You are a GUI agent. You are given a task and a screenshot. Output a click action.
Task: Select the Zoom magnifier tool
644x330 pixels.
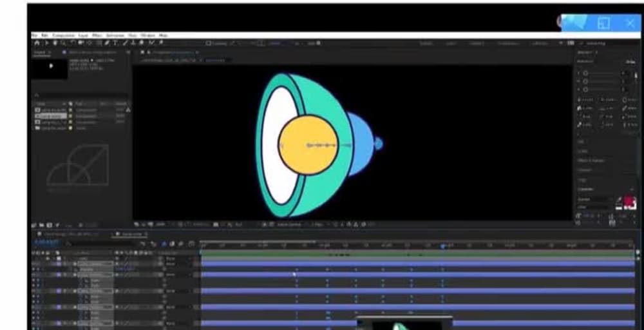click(63, 43)
